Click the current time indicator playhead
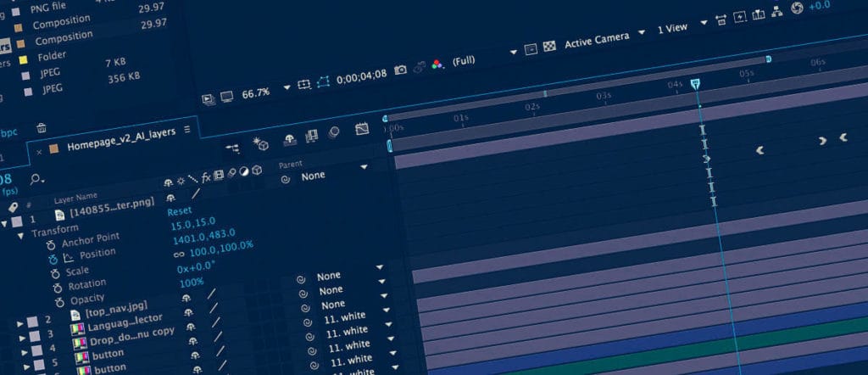The height and width of the screenshot is (375, 868). pos(696,84)
